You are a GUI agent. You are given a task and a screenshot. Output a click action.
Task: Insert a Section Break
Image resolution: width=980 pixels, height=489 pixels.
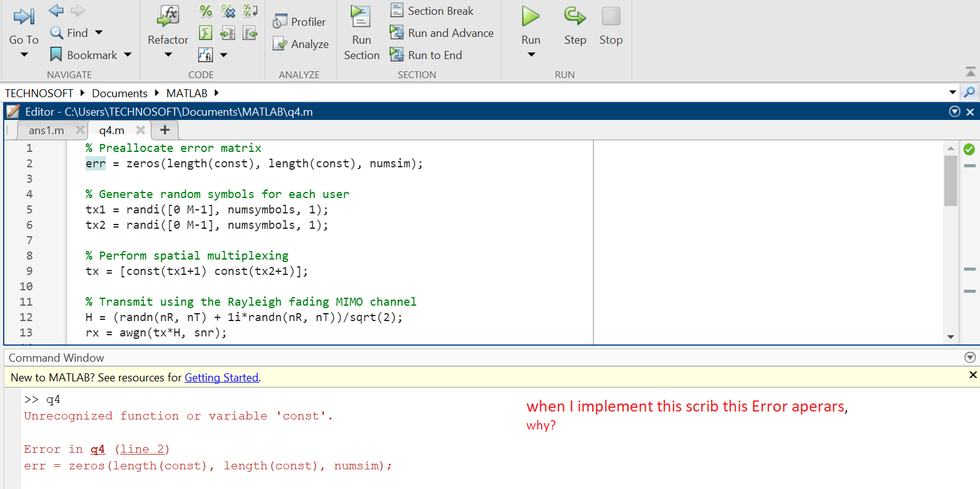pyautogui.click(x=432, y=10)
